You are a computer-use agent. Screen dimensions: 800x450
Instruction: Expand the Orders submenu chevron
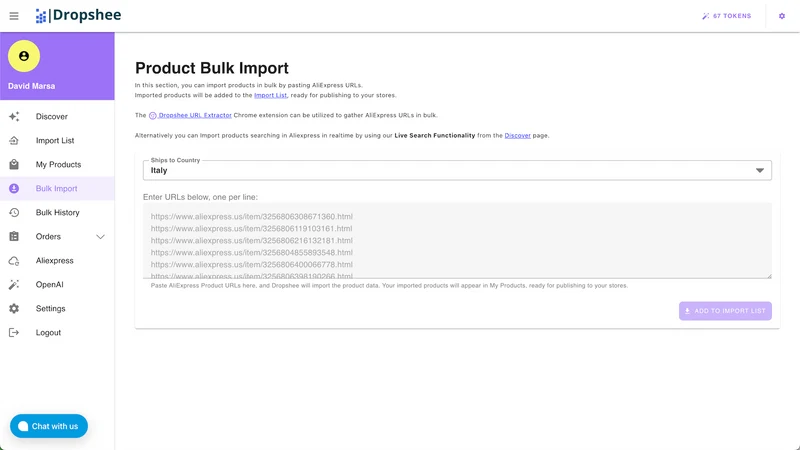point(101,237)
